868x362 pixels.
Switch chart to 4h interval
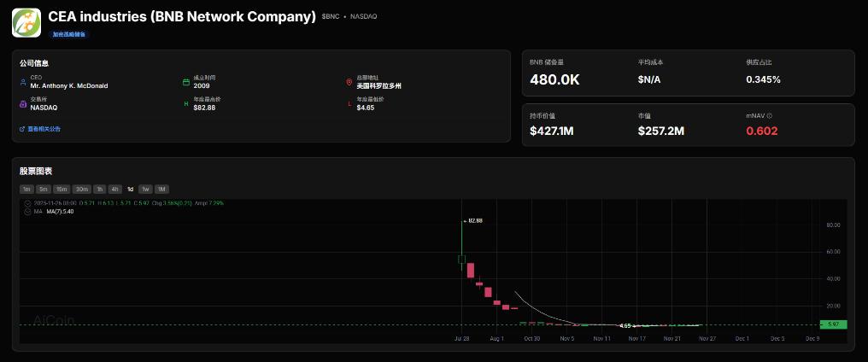tap(114, 189)
